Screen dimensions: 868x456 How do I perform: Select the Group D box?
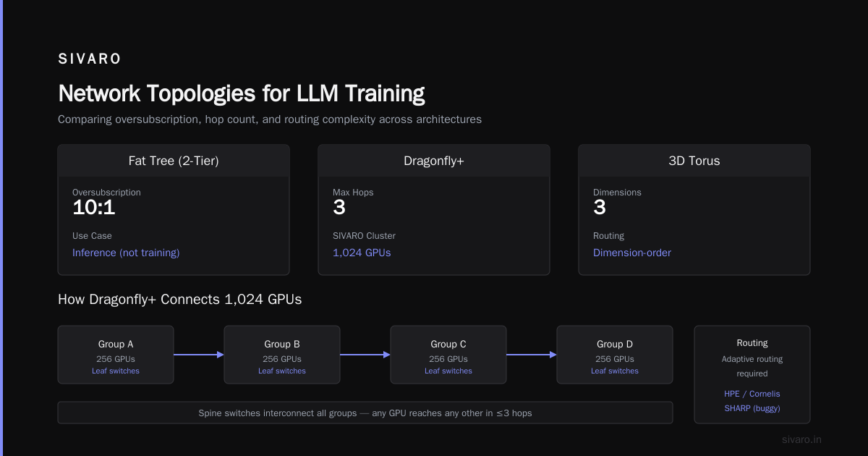pos(615,355)
